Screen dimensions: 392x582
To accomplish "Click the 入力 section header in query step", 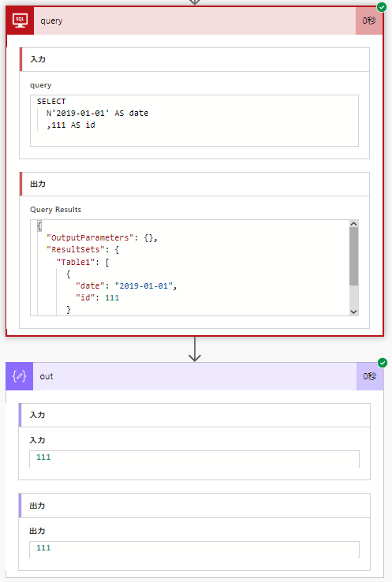I will point(195,59).
